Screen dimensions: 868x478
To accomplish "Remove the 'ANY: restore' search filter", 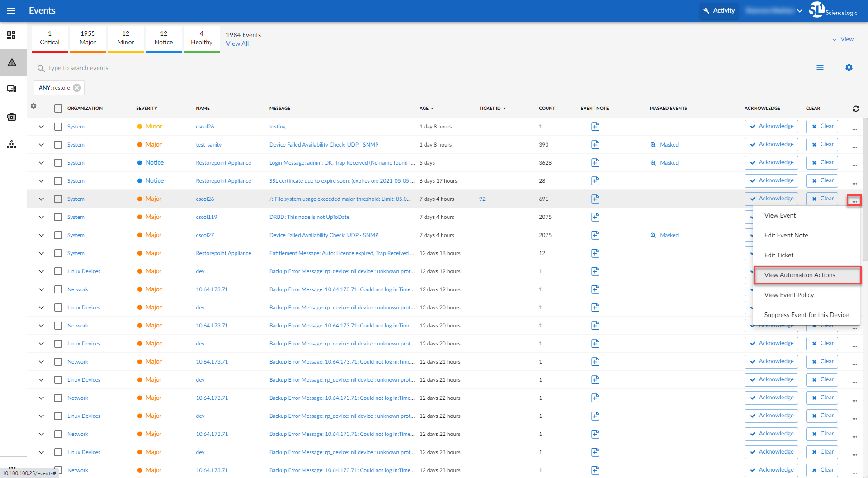I will pyautogui.click(x=77, y=88).
